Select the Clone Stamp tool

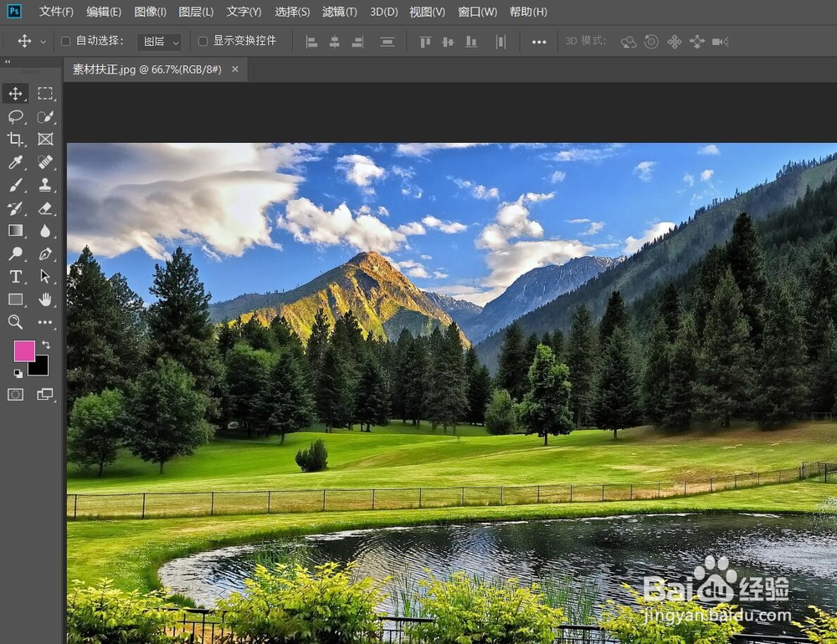[x=45, y=185]
